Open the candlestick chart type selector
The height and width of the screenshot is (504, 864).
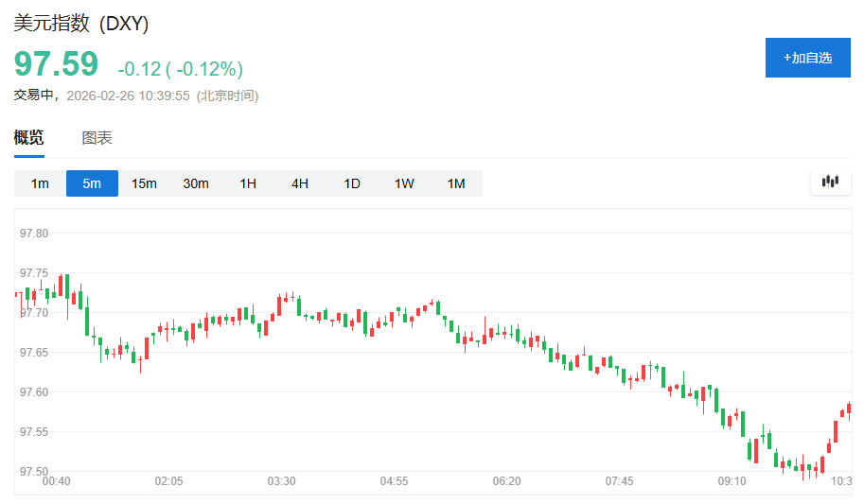coord(830,182)
